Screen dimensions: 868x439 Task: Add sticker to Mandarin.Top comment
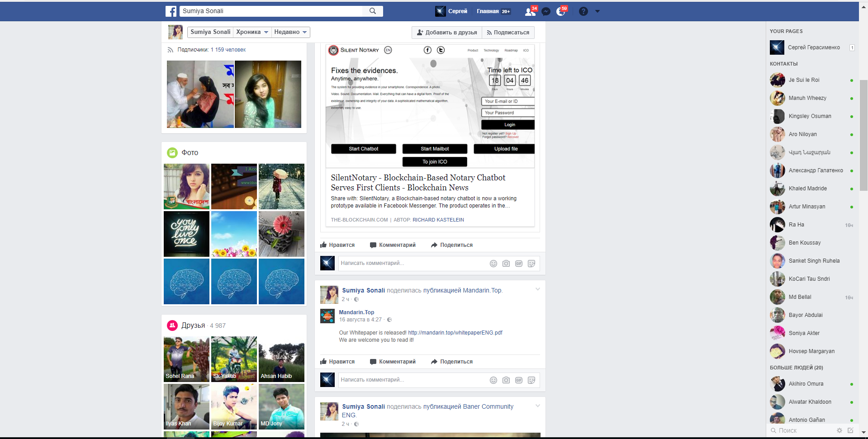click(531, 380)
